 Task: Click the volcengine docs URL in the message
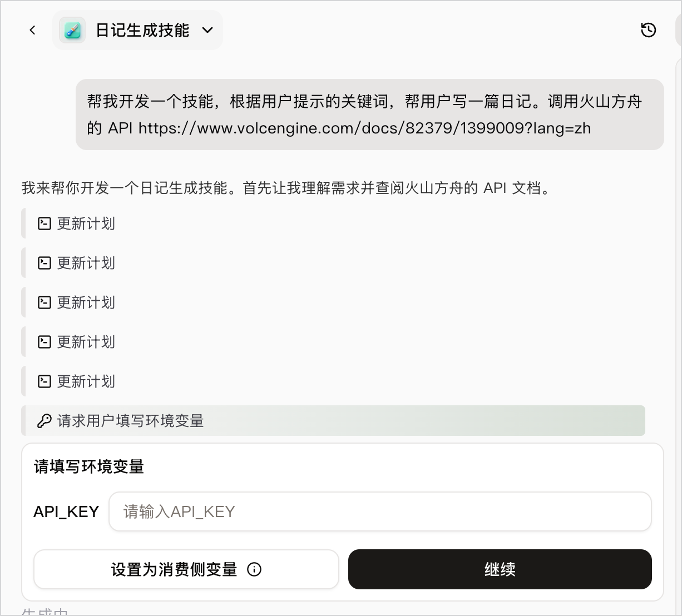coord(364,128)
